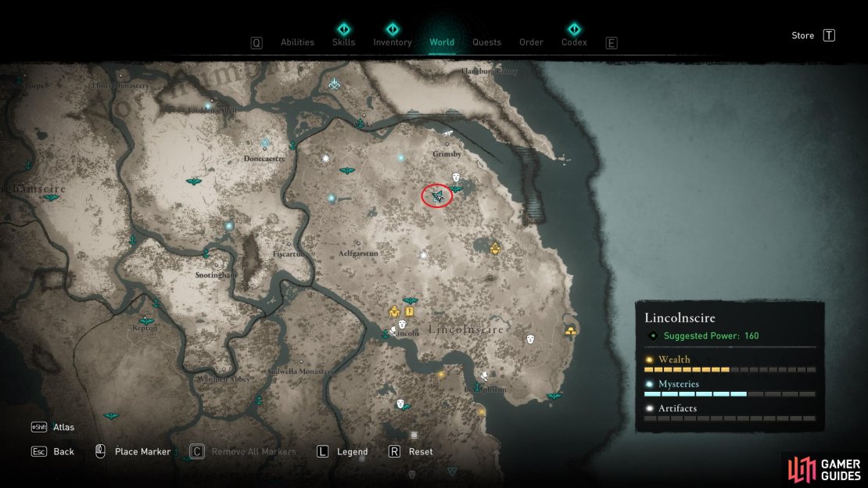Select the gold ingots wealth icon on the east coast

570,332
